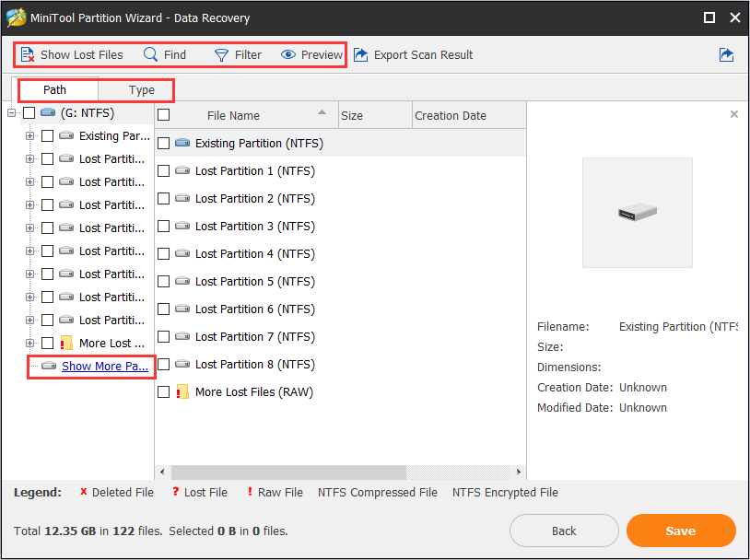Expand the Existing Par... tree node

click(29, 135)
